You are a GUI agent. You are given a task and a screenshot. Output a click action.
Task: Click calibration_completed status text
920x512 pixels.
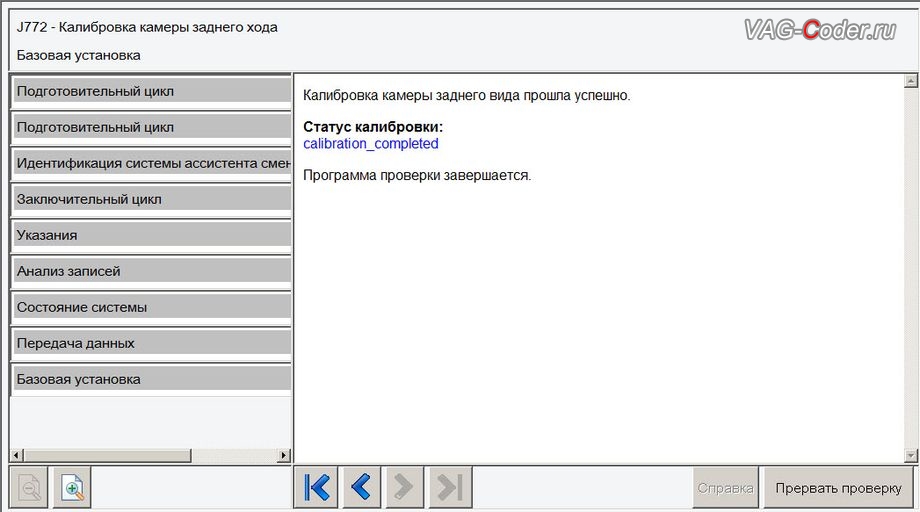370,144
